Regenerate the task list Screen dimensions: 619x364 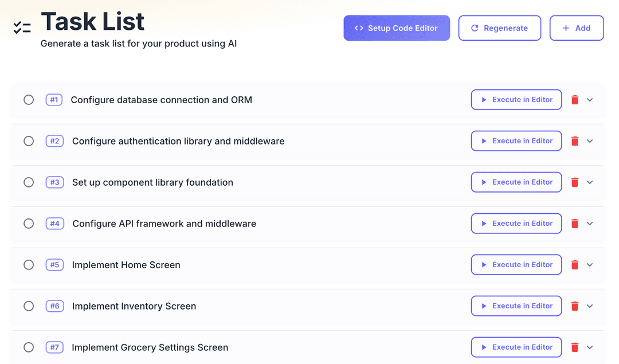pos(499,28)
